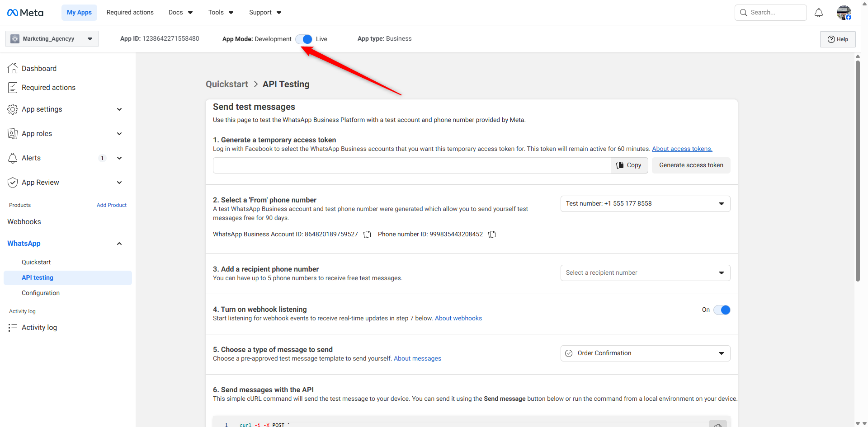Viewport: 868px width, 427px height.
Task: Click Quickstart in the breadcrumb
Action: (227, 84)
